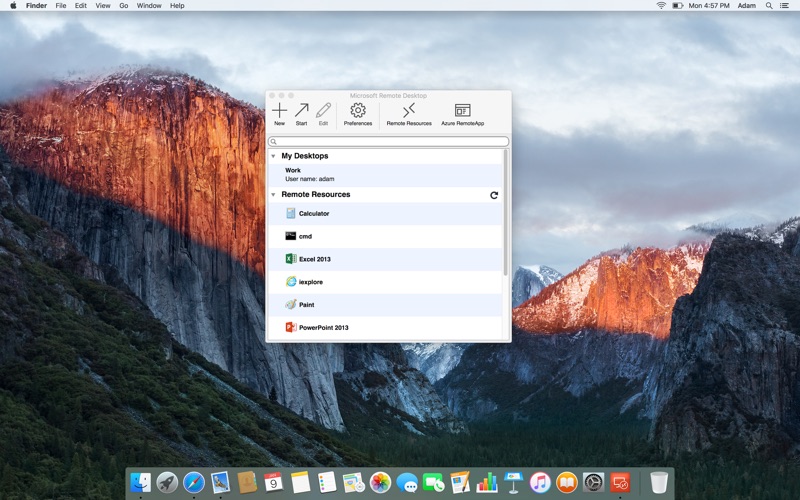Launch Excel 2013 remote app
800x500 pixels.
314,259
